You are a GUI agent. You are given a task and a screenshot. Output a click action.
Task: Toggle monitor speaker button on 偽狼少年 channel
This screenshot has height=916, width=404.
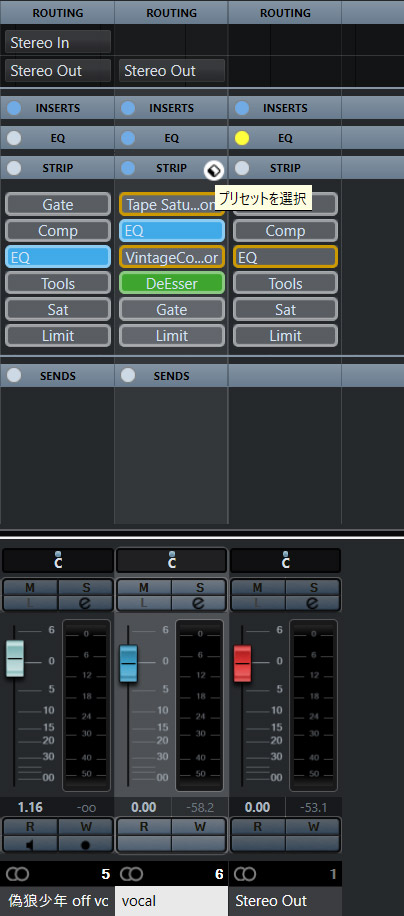point(30,844)
